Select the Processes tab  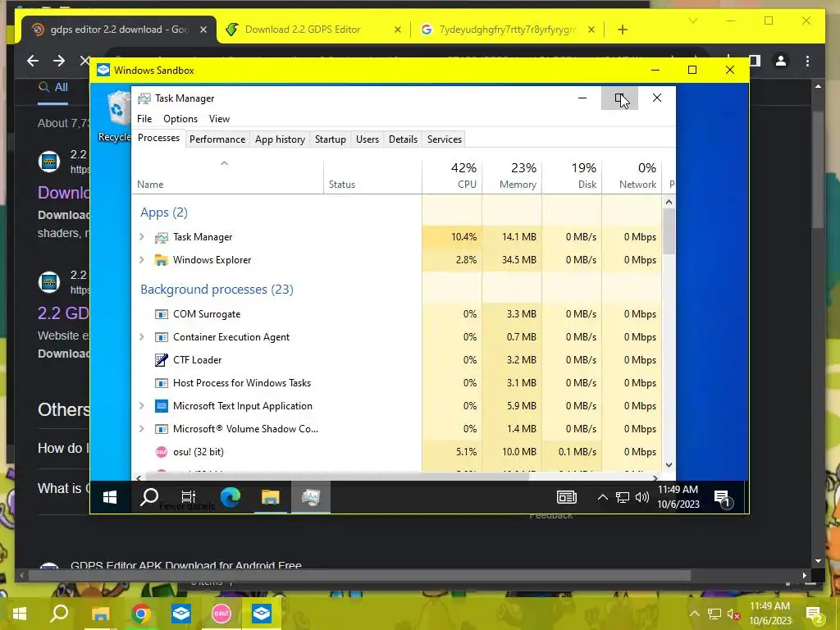(158, 138)
